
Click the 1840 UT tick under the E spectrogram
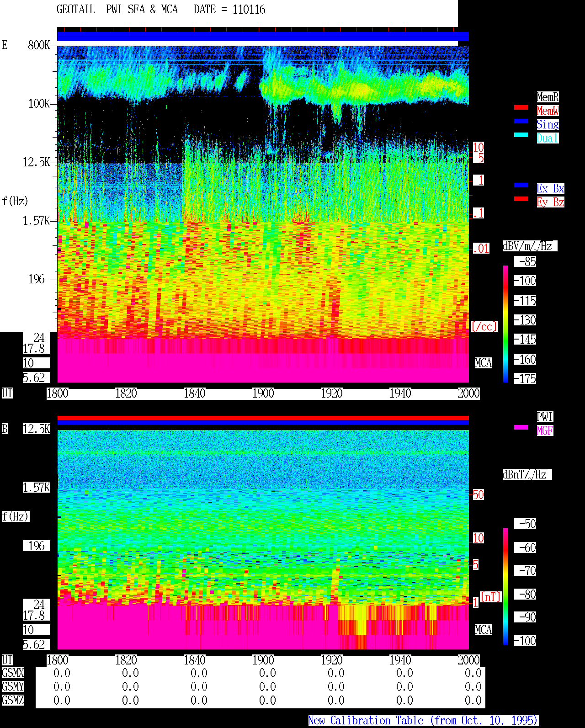pyautogui.click(x=194, y=393)
